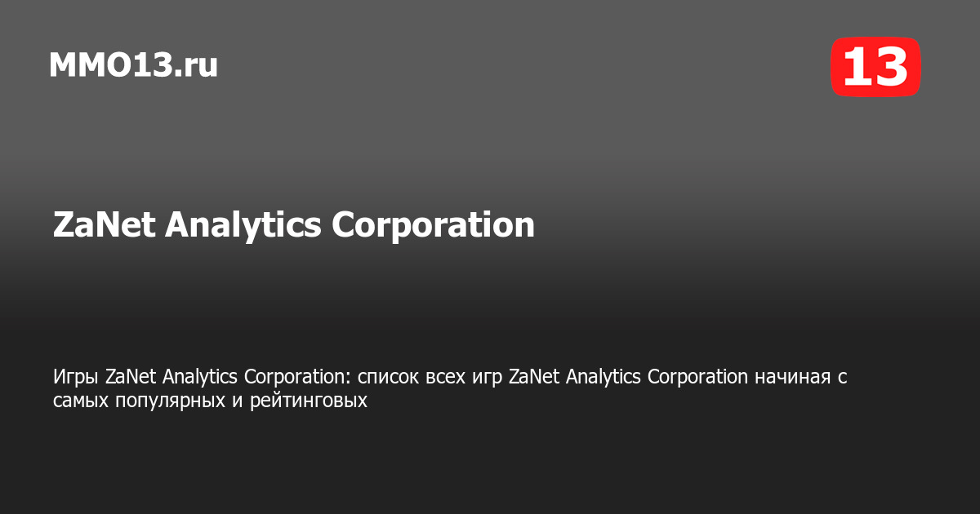This screenshot has width=980, height=514.
Task: Click ZaNet Analytics Corporation followed by a colon
Action: [x=229, y=378]
